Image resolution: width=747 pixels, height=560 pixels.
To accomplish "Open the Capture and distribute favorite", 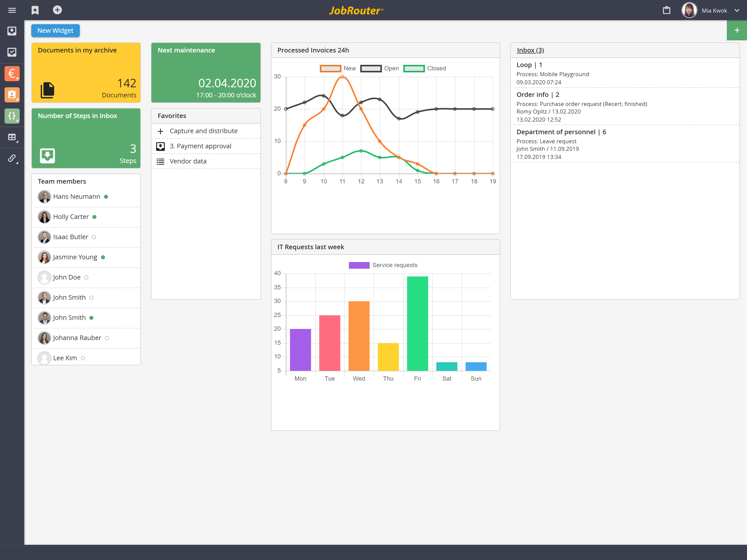I will (203, 131).
